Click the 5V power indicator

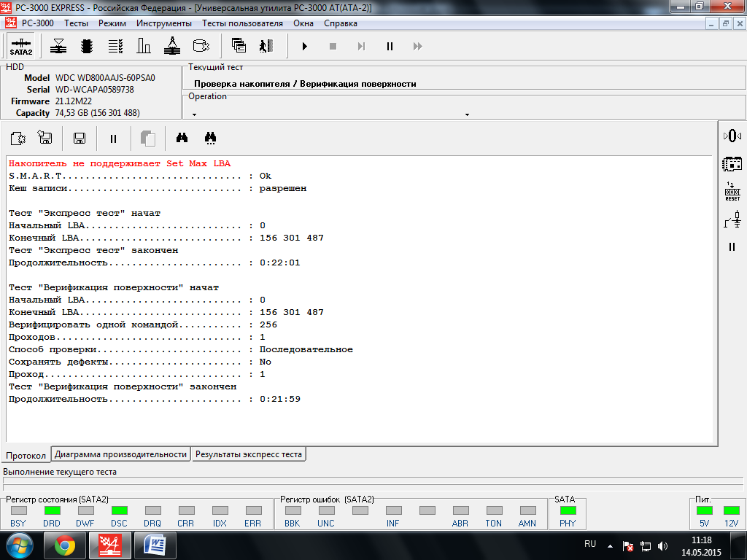[x=704, y=510]
